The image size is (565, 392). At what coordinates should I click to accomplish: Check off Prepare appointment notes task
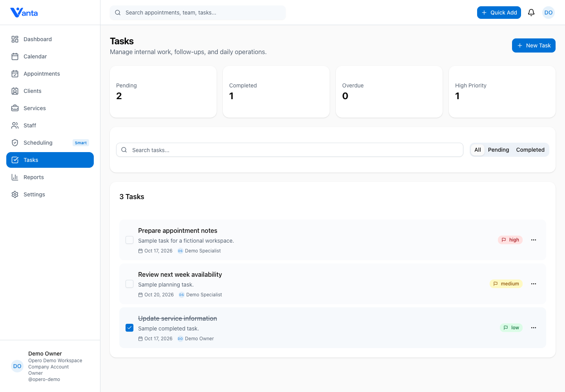click(129, 240)
